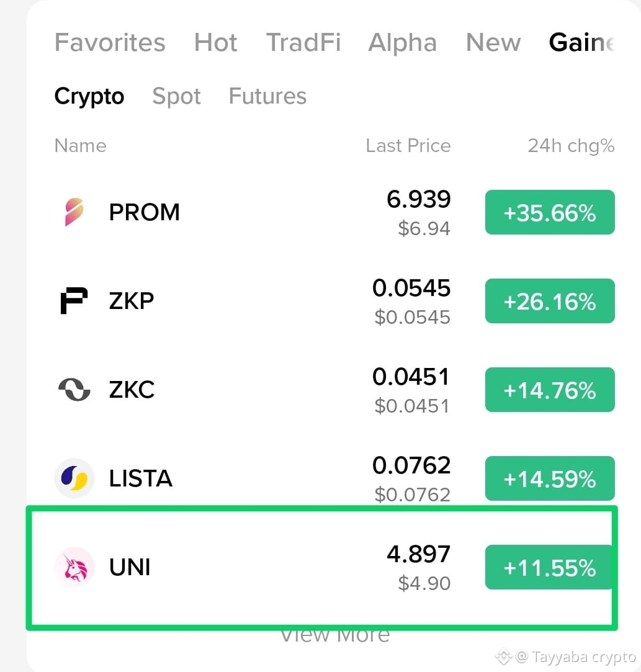Click the +11.55% change badge for UNI
The height and width of the screenshot is (672, 641).
550,567
